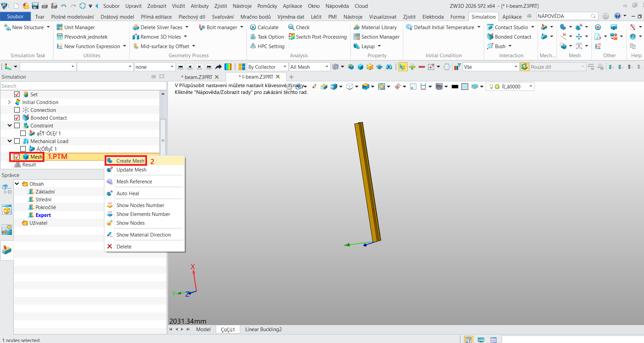Close the Simulation panel
The width and height of the screenshot is (644, 343).
click(x=162, y=77)
